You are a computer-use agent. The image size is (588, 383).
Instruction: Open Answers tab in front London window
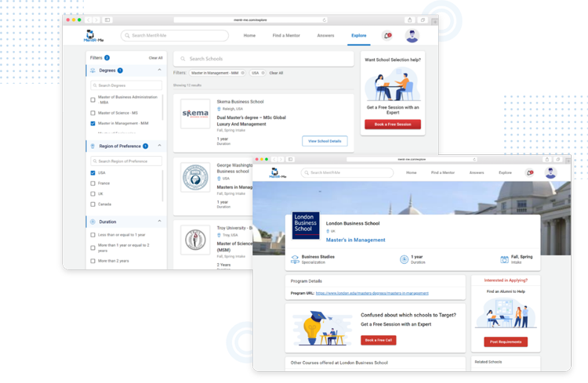click(x=477, y=173)
